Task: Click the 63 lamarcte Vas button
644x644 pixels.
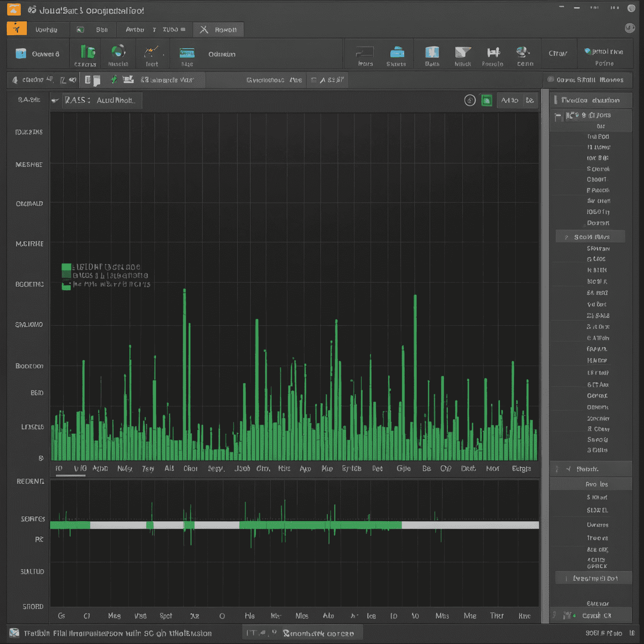Action: pos(167,80)
